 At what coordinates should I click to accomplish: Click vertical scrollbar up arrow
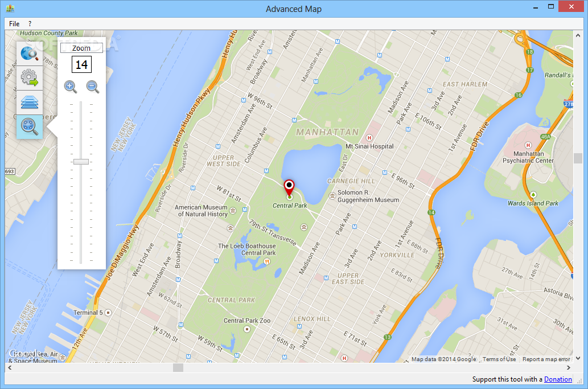point(578,35)
